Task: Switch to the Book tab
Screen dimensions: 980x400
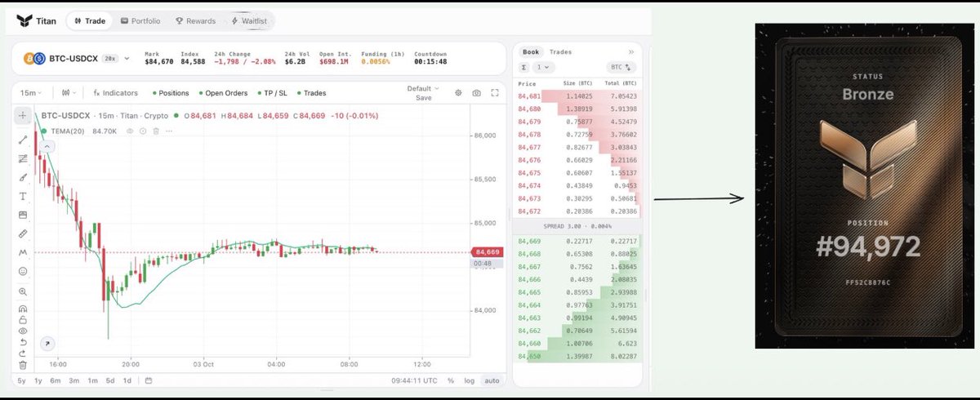Action: point(531,51)
